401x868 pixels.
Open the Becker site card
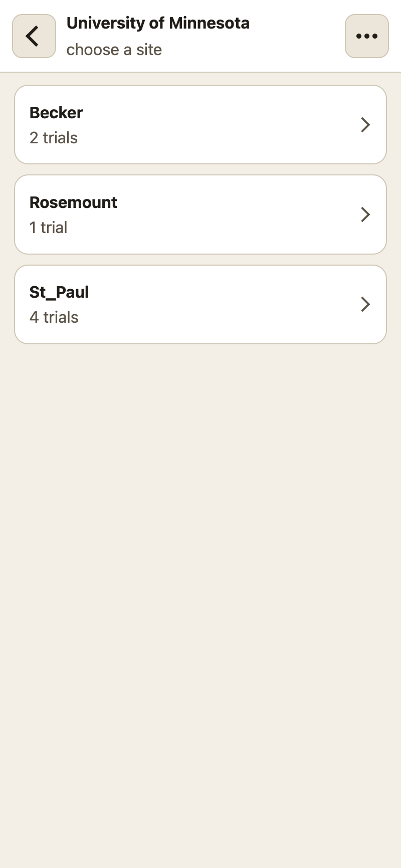coord(200,125)
